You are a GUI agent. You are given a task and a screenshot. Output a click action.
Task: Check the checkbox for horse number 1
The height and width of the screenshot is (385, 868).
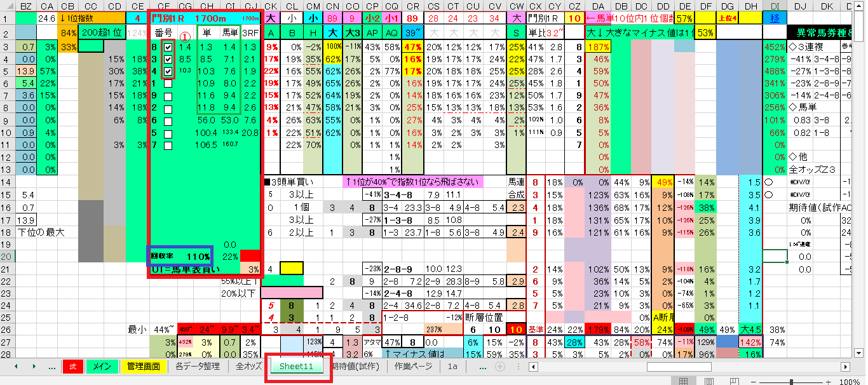[x=168, y=83]
